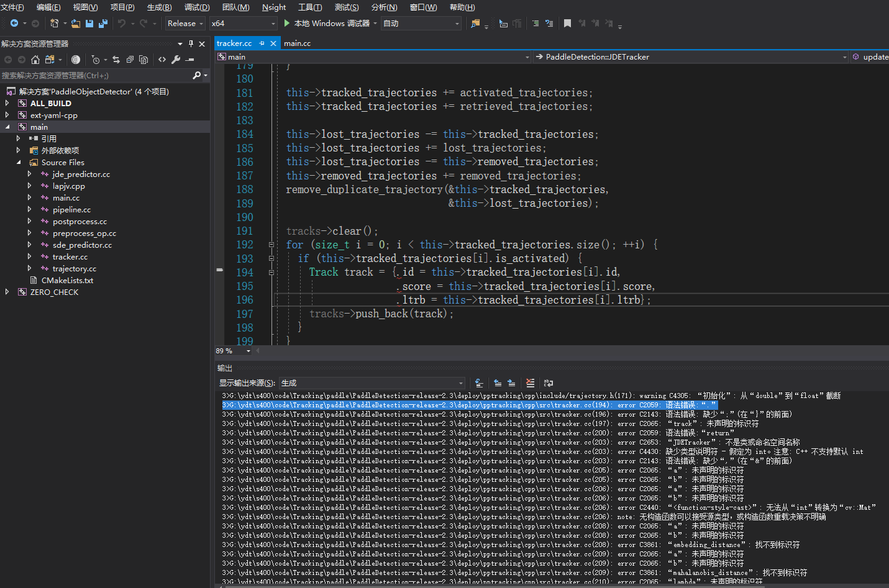Toggle the bookmark icon in the toolbar
Screen dimensions: 889x588
coord(567,24)
